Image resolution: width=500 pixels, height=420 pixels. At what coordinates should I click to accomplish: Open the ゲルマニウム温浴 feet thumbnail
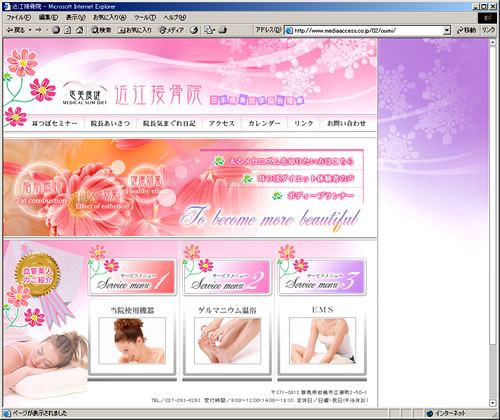(227, 341)
